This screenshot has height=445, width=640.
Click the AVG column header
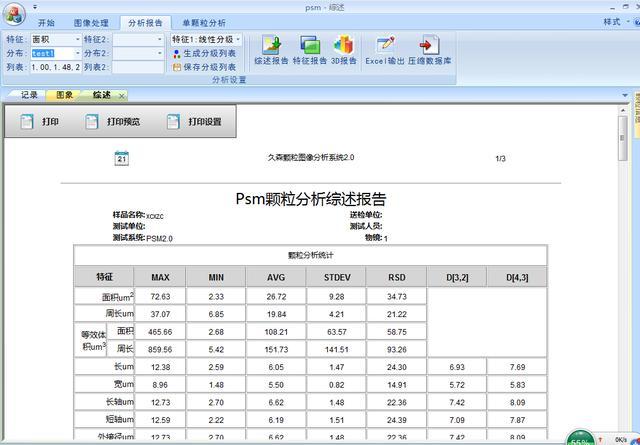(x=276, y=277)
